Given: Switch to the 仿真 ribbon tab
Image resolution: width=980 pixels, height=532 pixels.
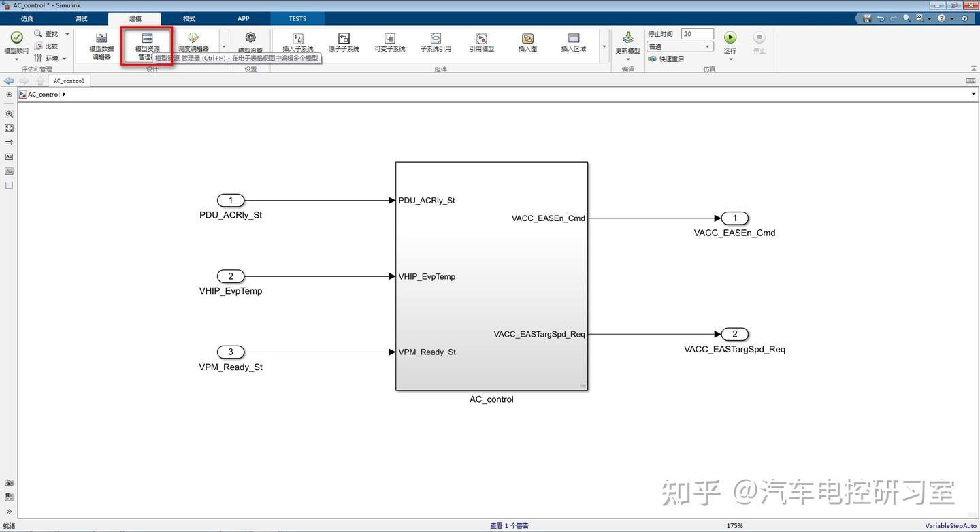Looking at the screenshot, I should (27, 18).
